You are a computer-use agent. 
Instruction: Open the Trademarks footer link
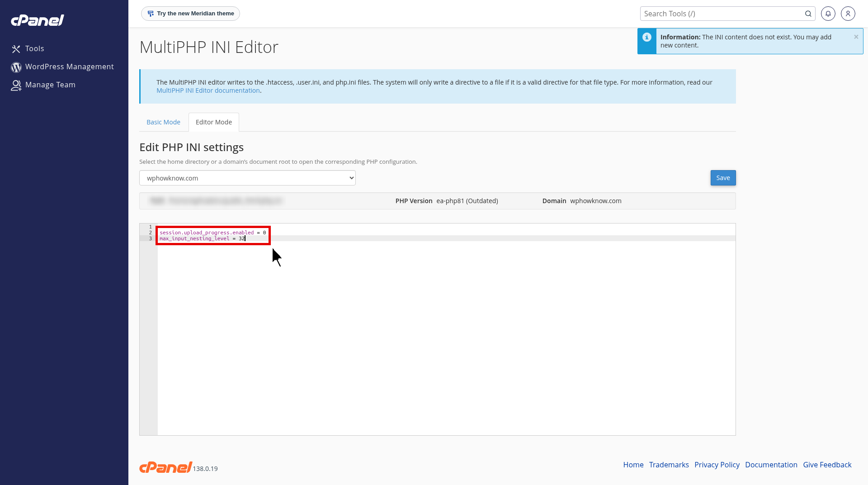(669, 465)
